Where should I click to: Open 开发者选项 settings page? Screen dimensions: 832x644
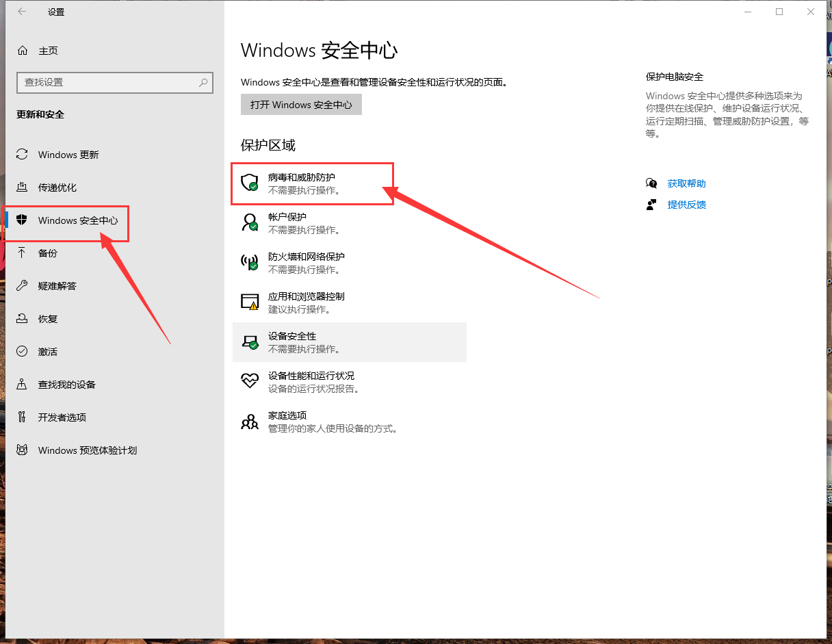click(62, 417)
